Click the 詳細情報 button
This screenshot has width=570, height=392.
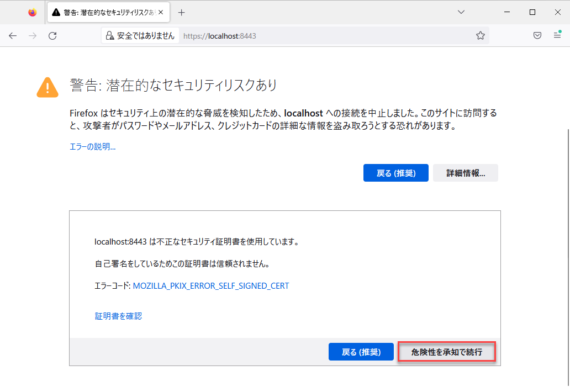(x=466, y=172)
